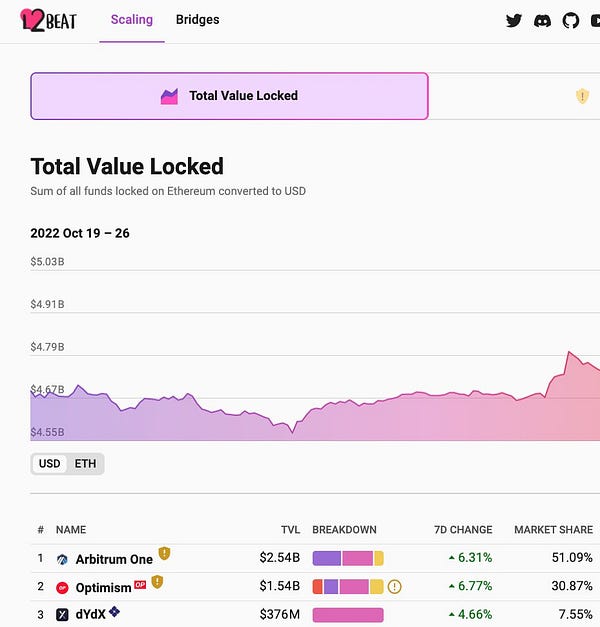Switch to the Bridges tab
600x627 pixels.
198,20
